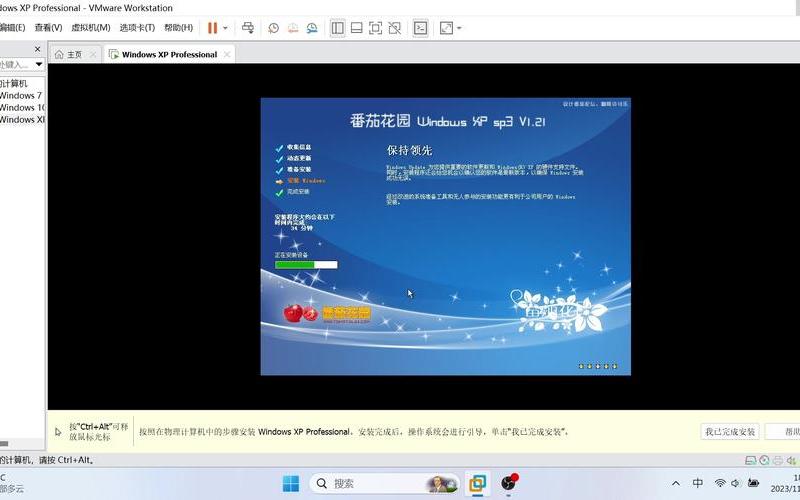Viewport: 800px width, 500px height.
Task: Enter full screen mode icon
Action: 375,28
